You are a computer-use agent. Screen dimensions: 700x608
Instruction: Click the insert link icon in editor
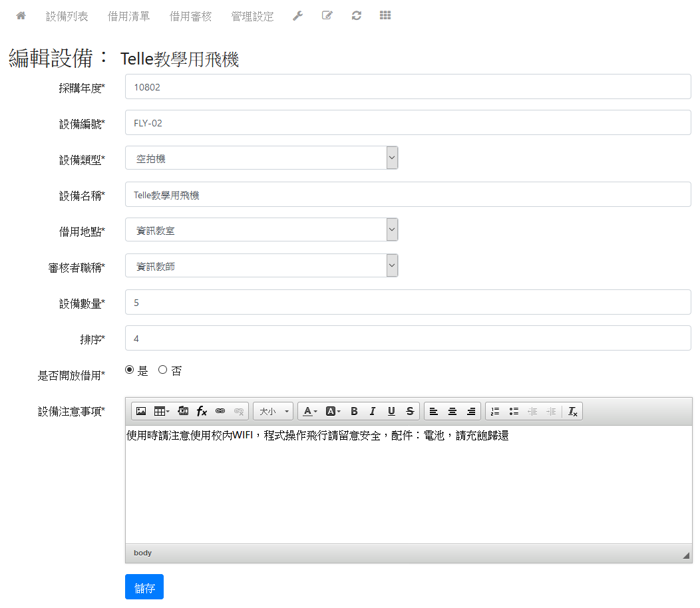(220, 412)
